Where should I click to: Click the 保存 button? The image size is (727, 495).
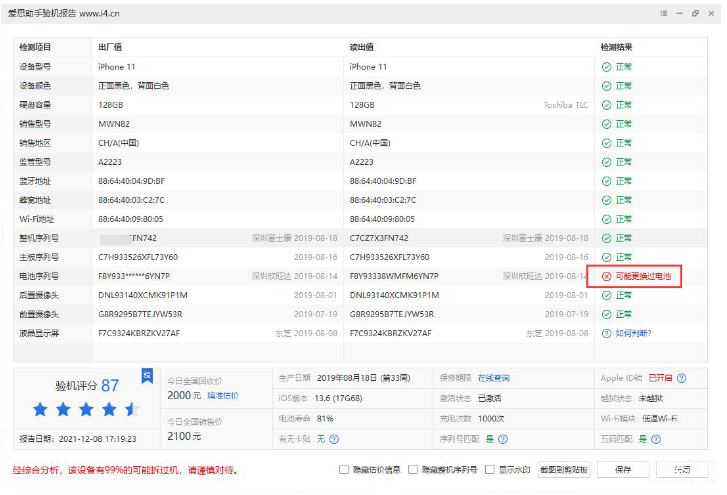623,469
